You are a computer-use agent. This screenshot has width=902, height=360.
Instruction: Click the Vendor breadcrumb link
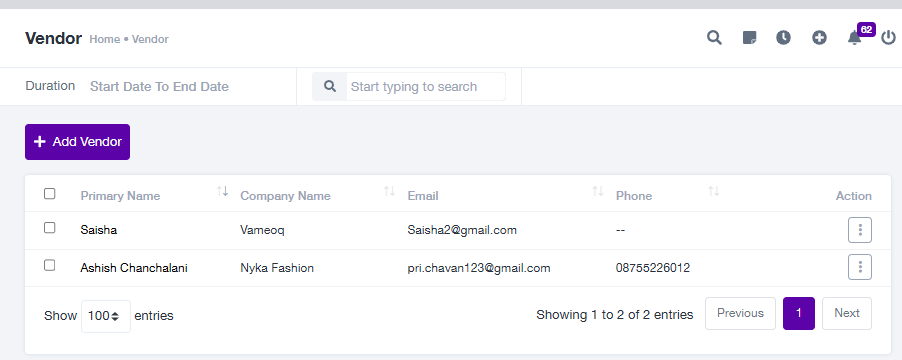pos(150,39)
